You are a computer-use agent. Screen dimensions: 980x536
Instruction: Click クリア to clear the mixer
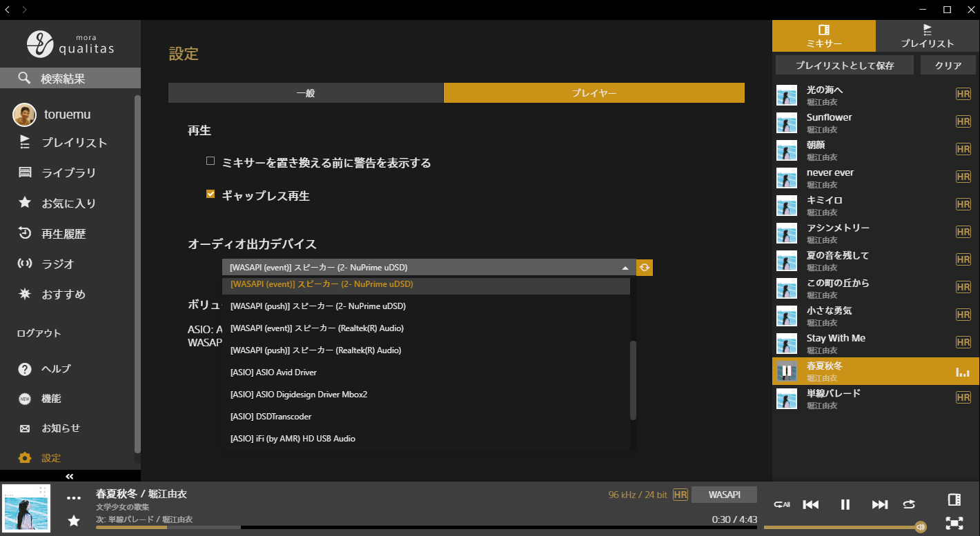(x=948, y=66)
